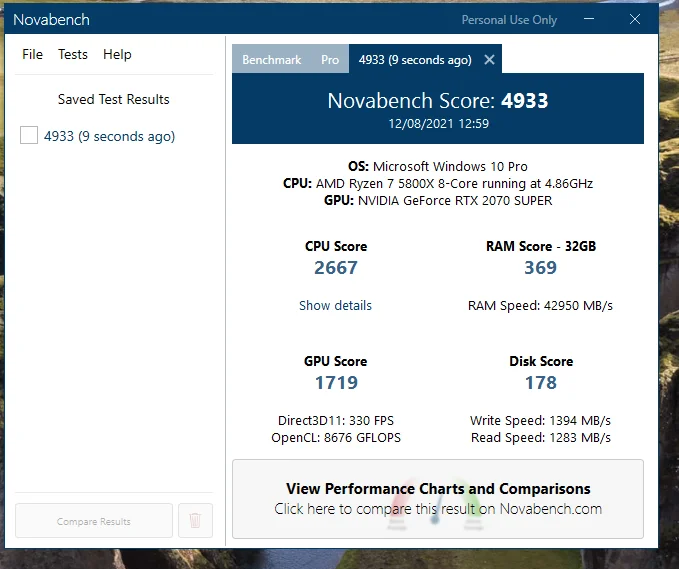Click the CPU Score label

click(336, 246)
